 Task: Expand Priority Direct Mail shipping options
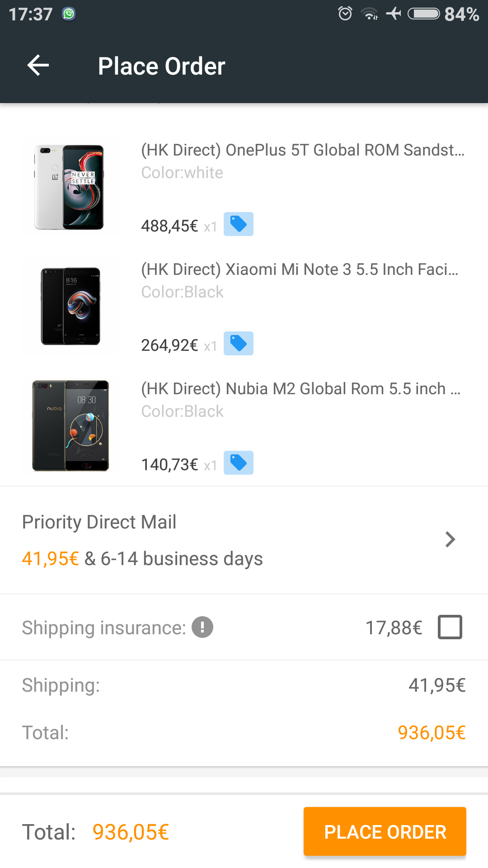450,540
